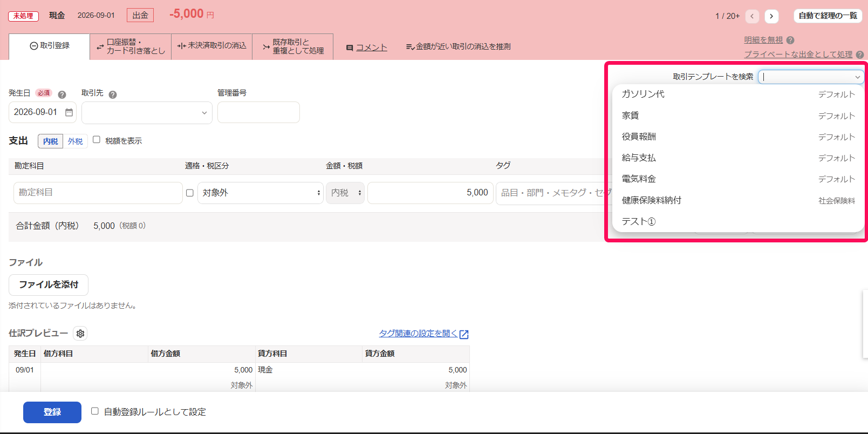Choose ガソリン代 template
This screenshot has width=868, height=434.
(x=738, y=94)
